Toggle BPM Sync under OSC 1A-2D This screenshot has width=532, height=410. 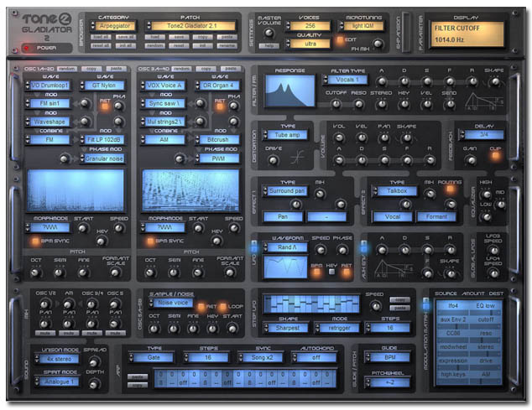(x=35, y=241)
